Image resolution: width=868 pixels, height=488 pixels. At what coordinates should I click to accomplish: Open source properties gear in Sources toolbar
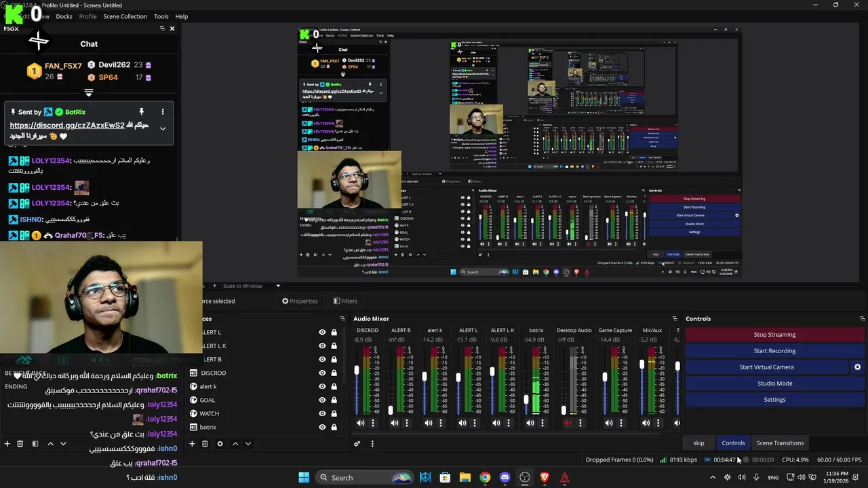pos(220,444)
